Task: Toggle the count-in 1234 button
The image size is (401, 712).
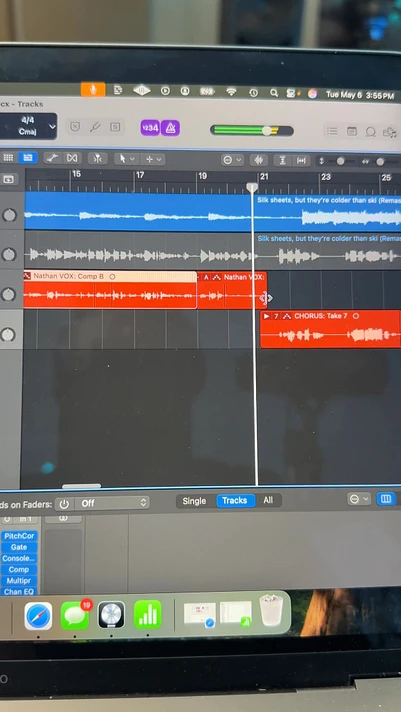Action: (150, 128)
